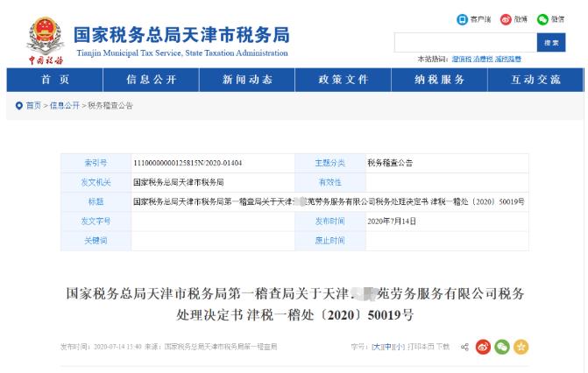Select the 税务稽查公告 topic category value
Screen dimensions: 588x373
point(390,163)
